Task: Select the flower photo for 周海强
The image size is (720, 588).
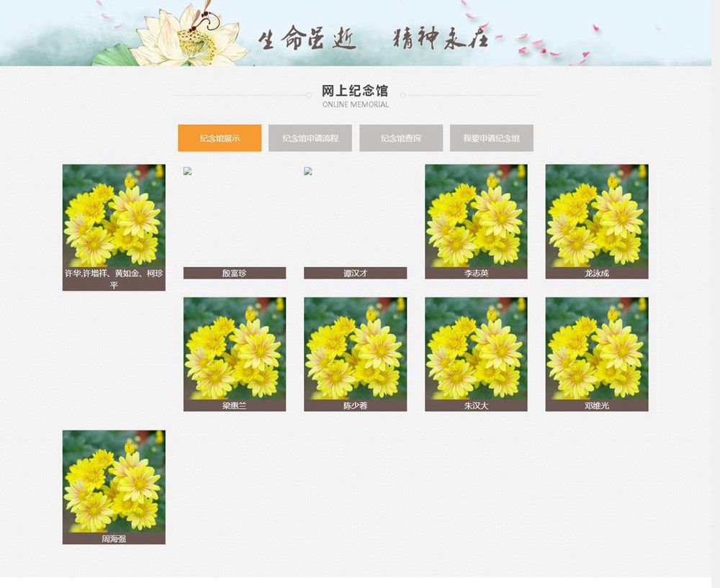Action: tap(114, 481)
